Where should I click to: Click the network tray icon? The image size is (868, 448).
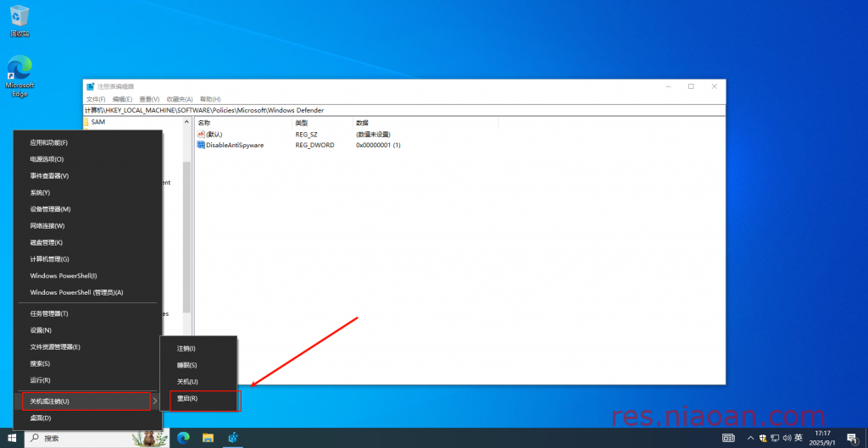[x=775, y=438]
